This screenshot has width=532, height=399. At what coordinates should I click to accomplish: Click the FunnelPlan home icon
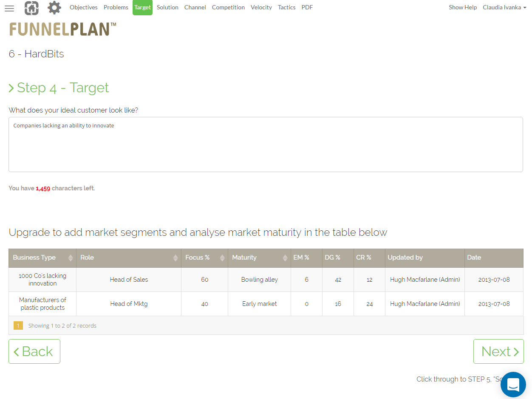[31, 8]
